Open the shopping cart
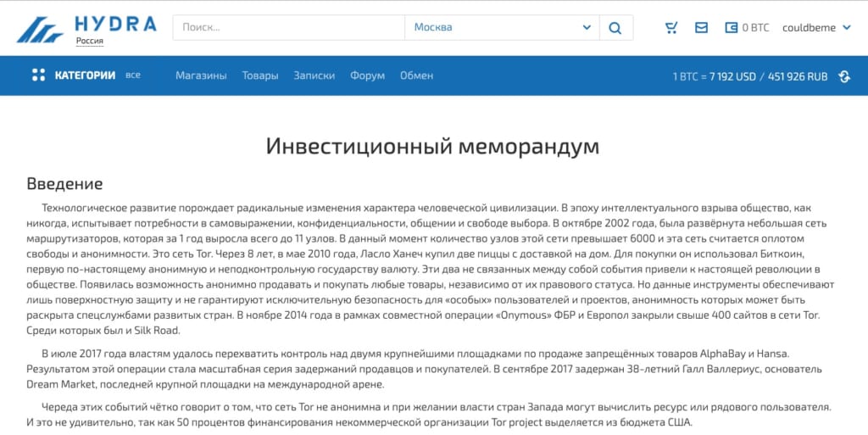The height and width of the screenshot is (435, 868). pos(671,27)
